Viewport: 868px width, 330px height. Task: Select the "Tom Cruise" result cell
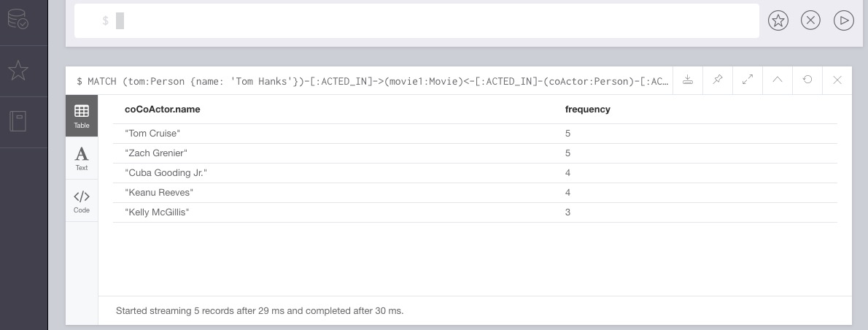point(152,134)
